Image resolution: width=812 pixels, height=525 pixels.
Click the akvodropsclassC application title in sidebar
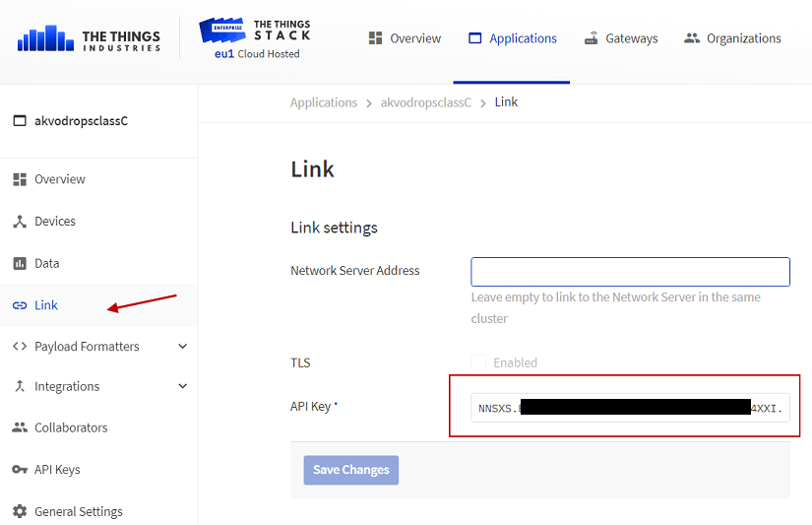point(82,121)
